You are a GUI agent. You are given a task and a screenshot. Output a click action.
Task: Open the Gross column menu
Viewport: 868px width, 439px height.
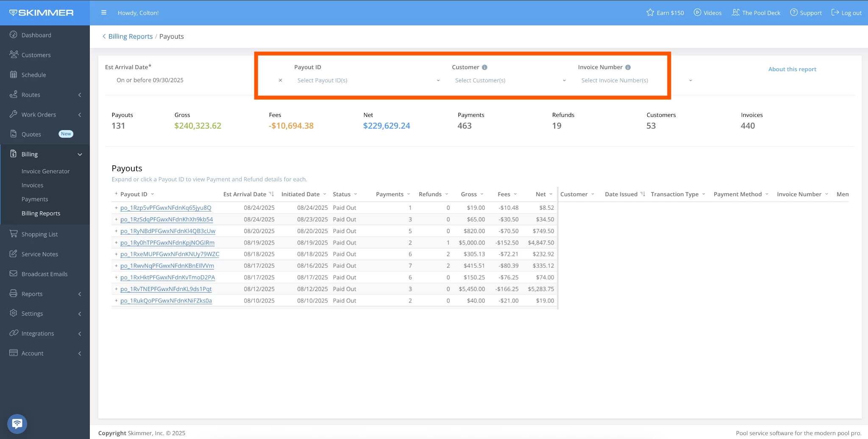[482, 194]
